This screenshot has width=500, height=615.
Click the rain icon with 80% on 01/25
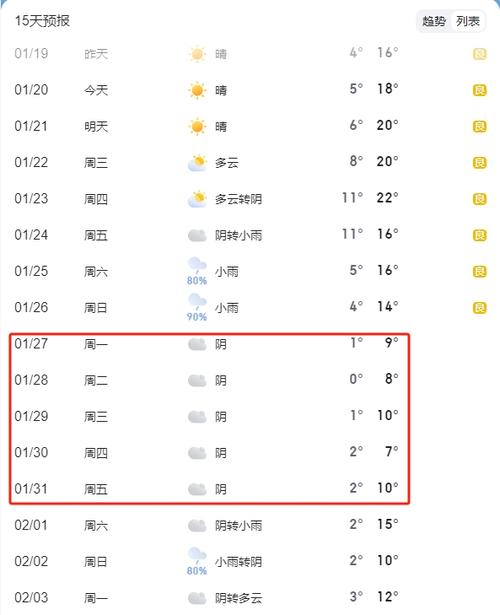[197, 271]
